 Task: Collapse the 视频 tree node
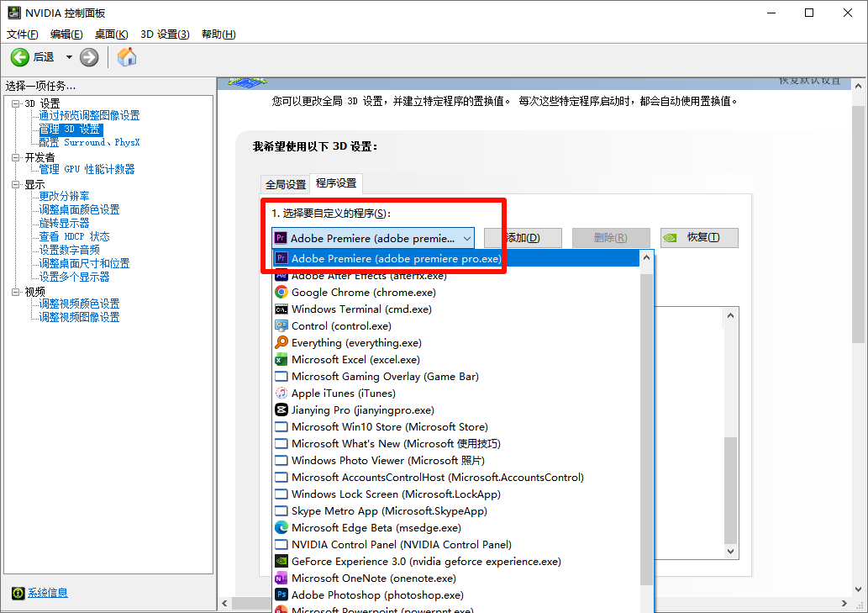[x=15, y=292]
